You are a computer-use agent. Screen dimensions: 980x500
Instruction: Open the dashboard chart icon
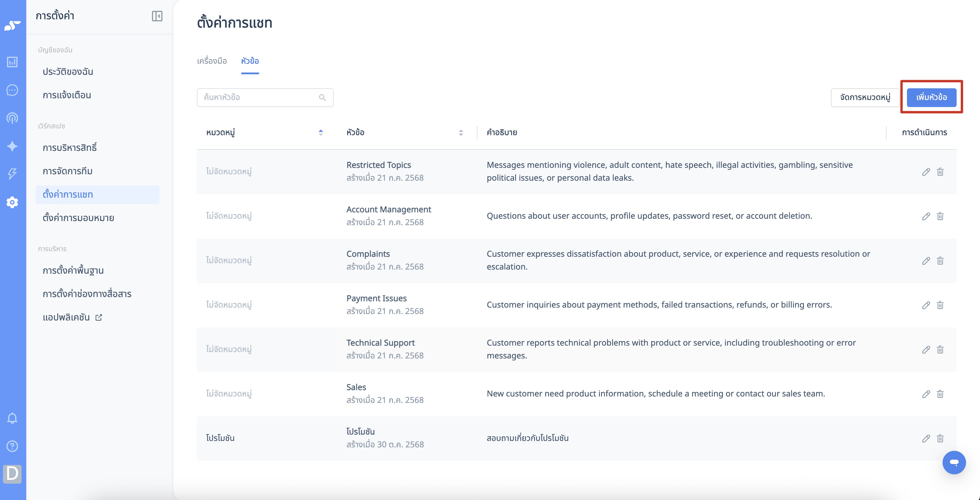(x=12, y=62)
